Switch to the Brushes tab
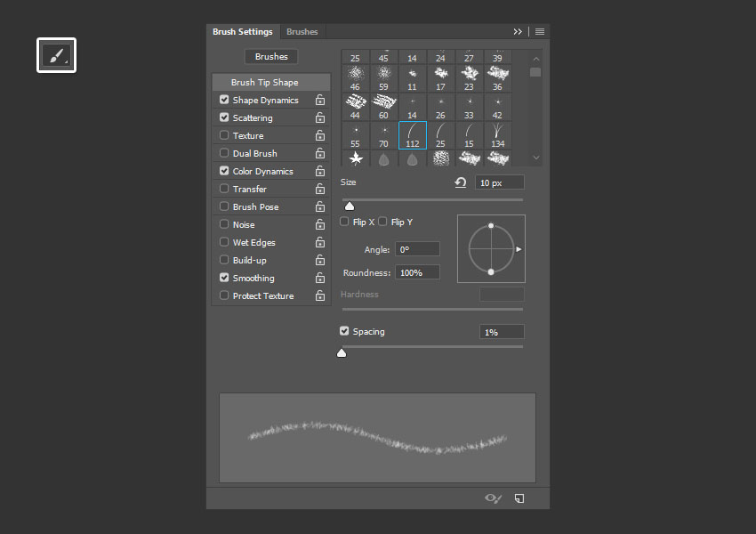Image resolution: width=756 pixels, height=534 pixels. (302, 32)
